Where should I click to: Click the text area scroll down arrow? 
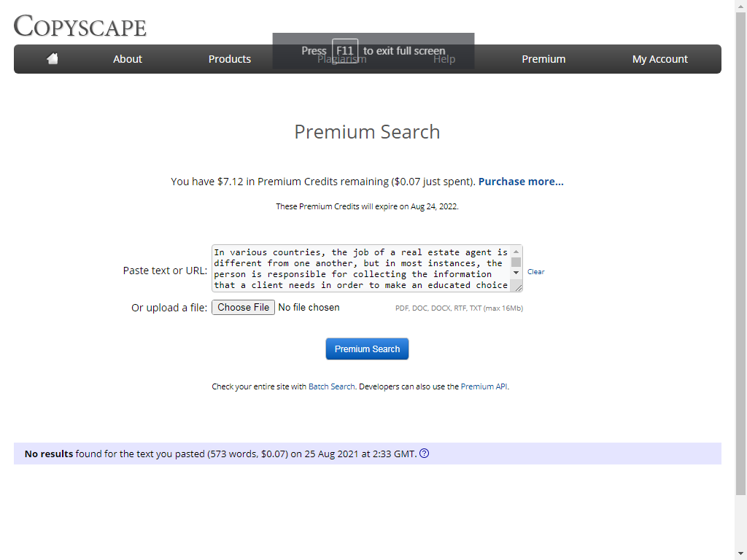coord(516,273)
